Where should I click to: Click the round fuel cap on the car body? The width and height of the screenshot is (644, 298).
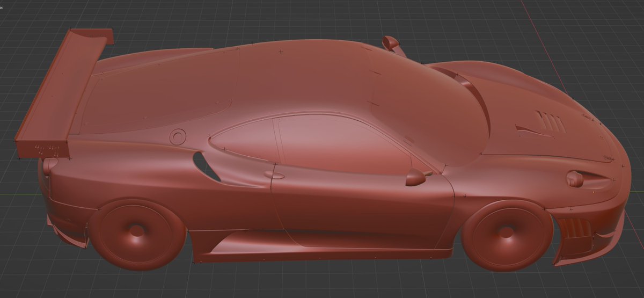(x=178, y=137)
